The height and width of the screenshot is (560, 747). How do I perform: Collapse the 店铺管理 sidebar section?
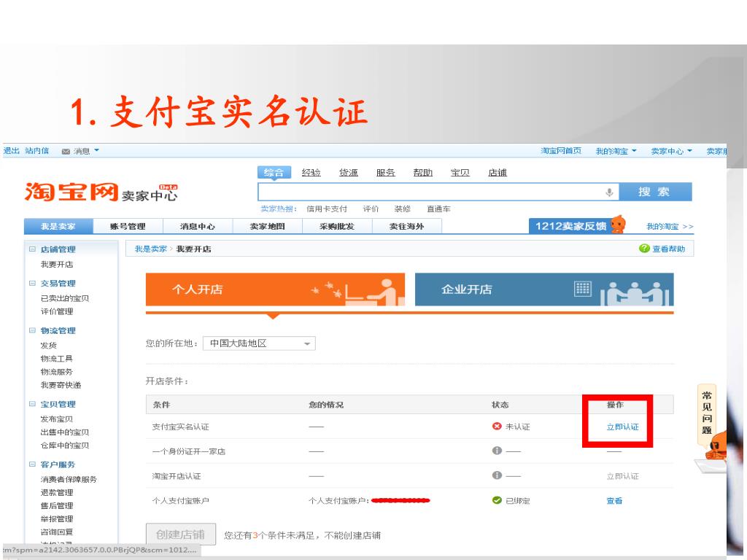click(32, 249)
